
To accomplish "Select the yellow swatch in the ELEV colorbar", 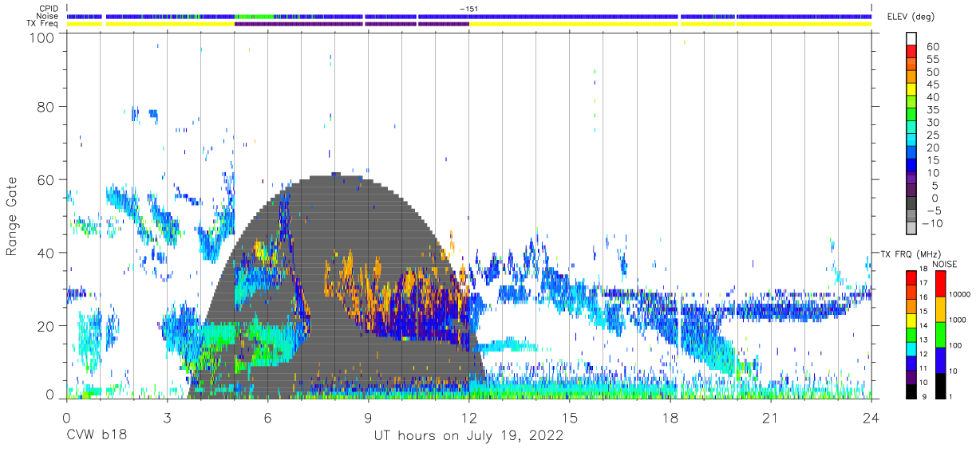I will point(911,91).
